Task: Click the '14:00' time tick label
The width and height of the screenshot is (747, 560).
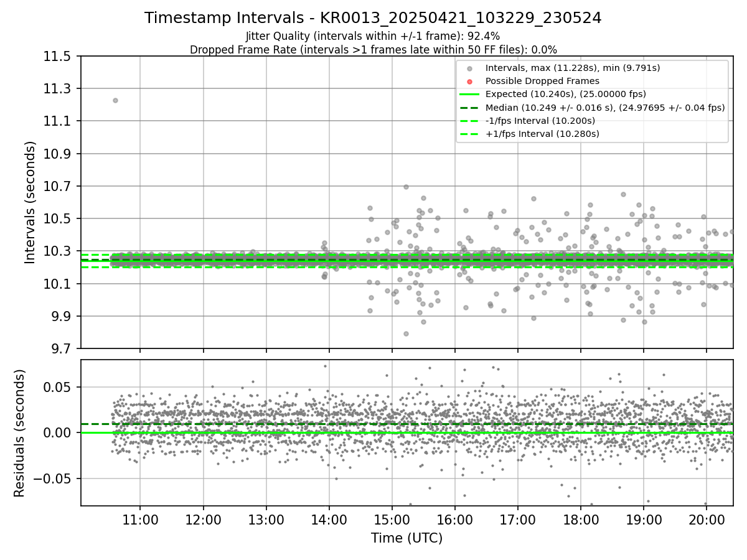Action: click(329, 520)
